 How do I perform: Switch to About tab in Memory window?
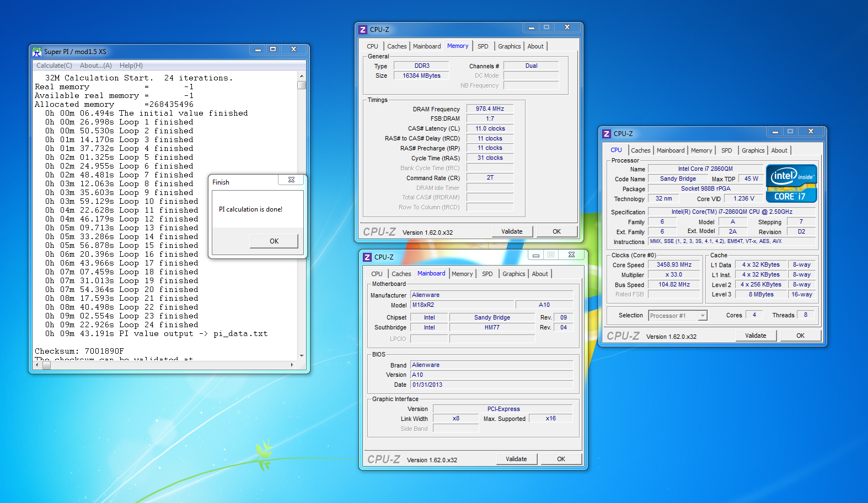535,46
